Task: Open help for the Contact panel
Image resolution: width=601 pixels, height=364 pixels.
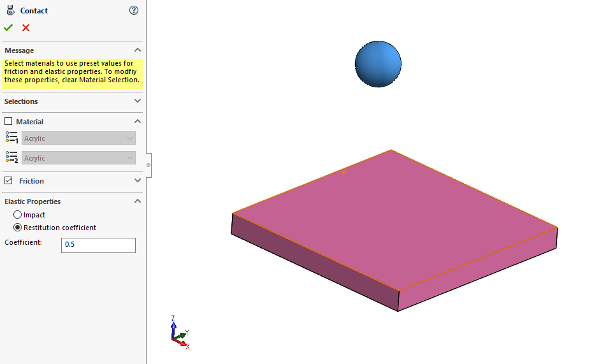Action: (x=133, y=10)
